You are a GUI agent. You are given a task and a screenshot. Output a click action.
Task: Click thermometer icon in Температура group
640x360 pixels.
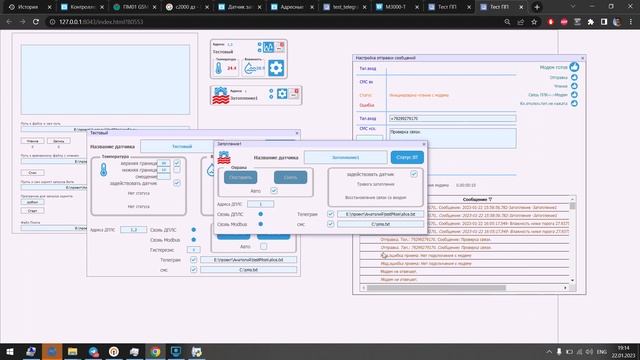point(104,169)
